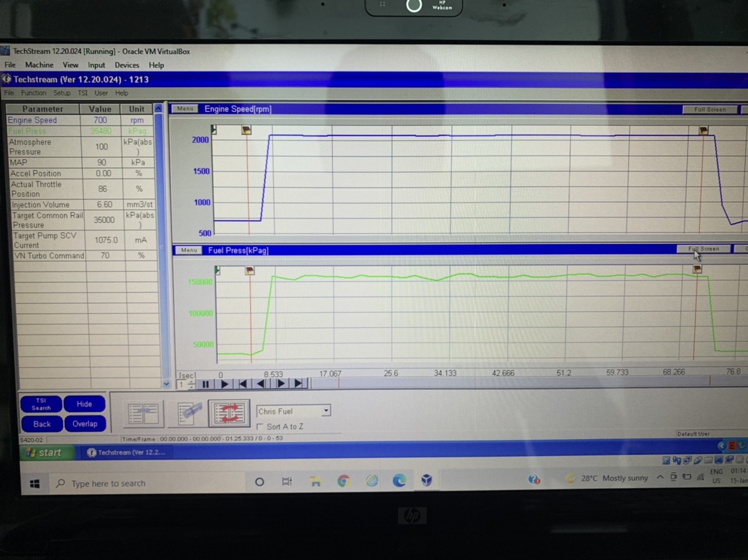Jump to first frame of recording

tap(243, 384)
